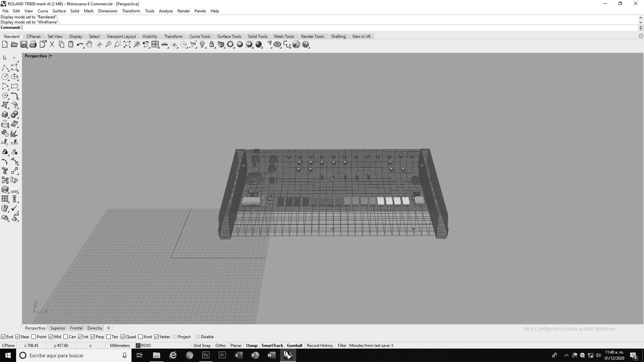Open Illustrator from the taskbar

tap(222, 355)
